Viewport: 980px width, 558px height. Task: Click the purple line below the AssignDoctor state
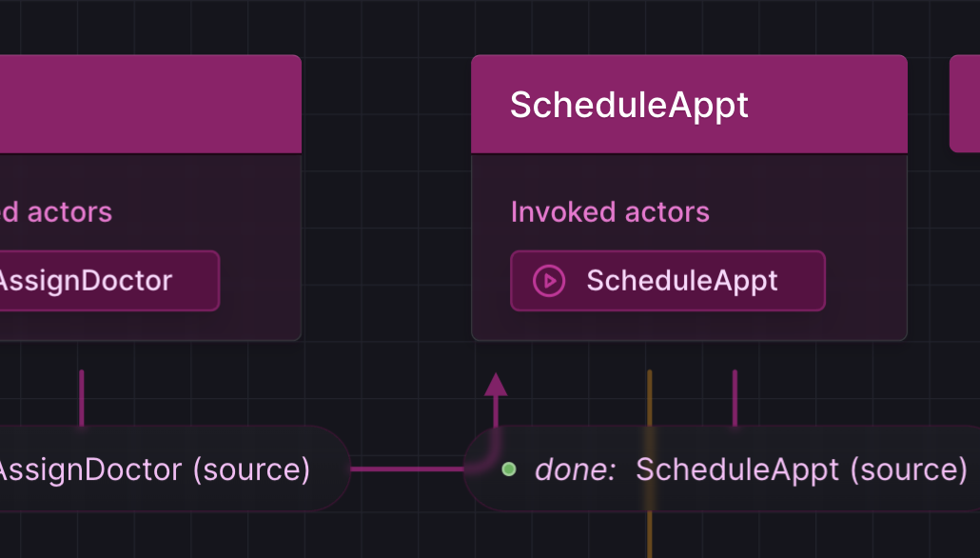(x=82, y=397)
